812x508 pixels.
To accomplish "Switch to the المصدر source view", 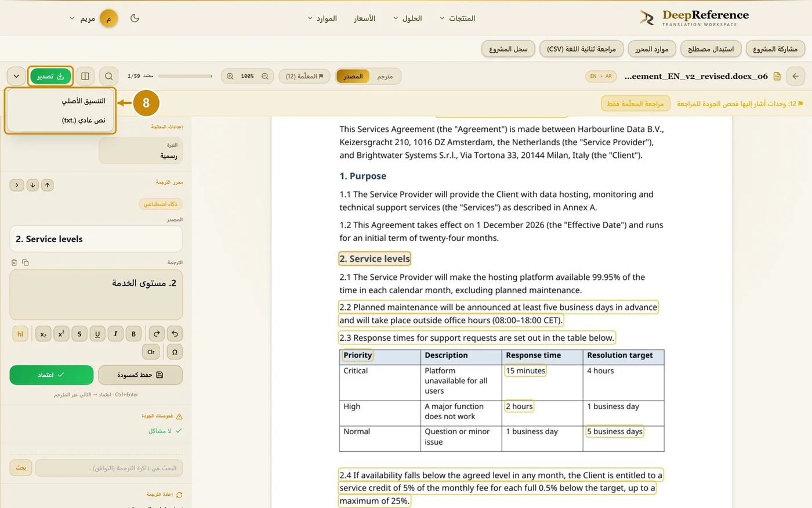I will coord(353,76).
